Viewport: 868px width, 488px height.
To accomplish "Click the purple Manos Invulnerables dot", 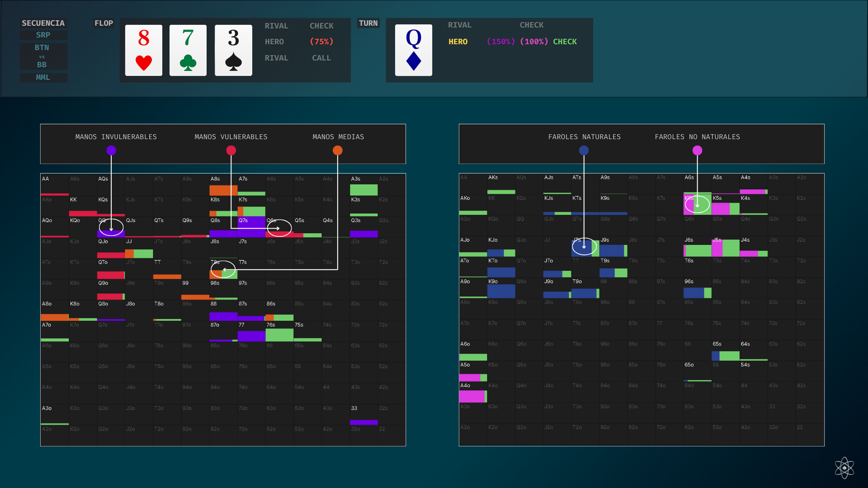I will tap(111, 150).
